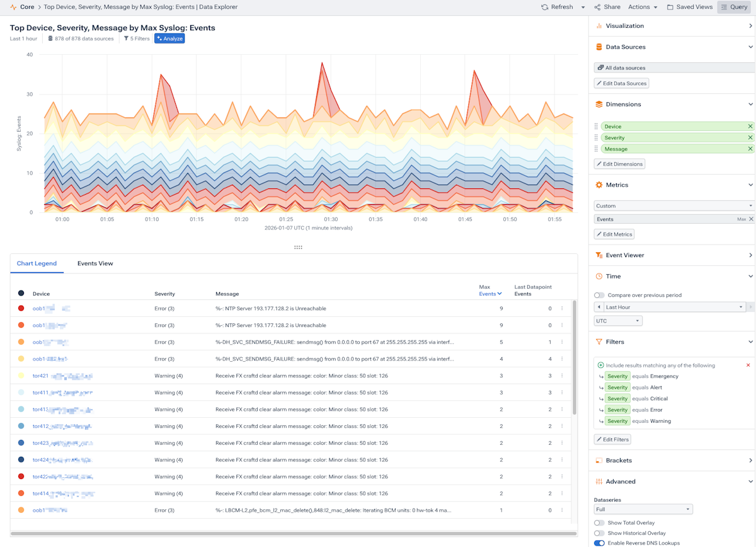
Task: Open row menu for tor412
Action: click(x=562, y=426)
